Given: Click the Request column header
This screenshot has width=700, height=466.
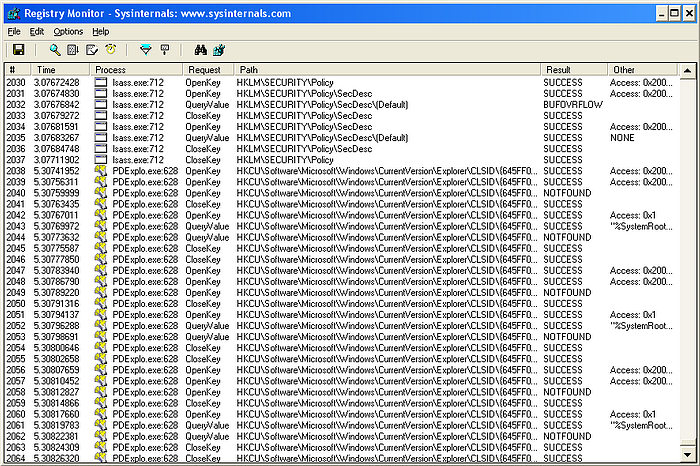Looking at the screenshot, I should click(208, 70).
